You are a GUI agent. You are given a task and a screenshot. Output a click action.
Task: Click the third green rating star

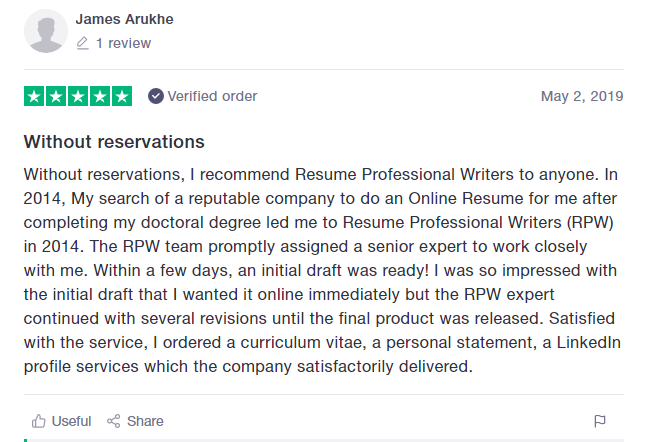tap(78, 97)
